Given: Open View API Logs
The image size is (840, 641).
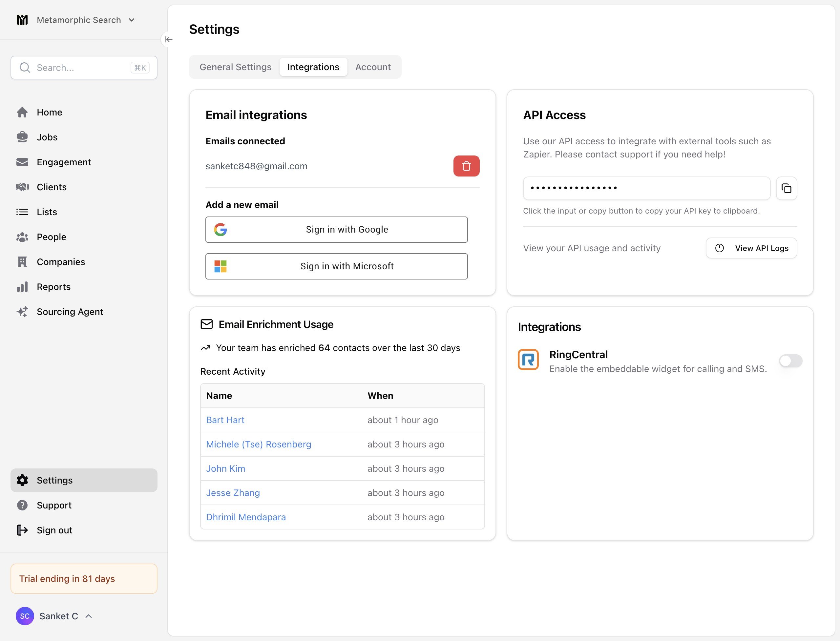Looking at the screenshot, I should 751,248.
